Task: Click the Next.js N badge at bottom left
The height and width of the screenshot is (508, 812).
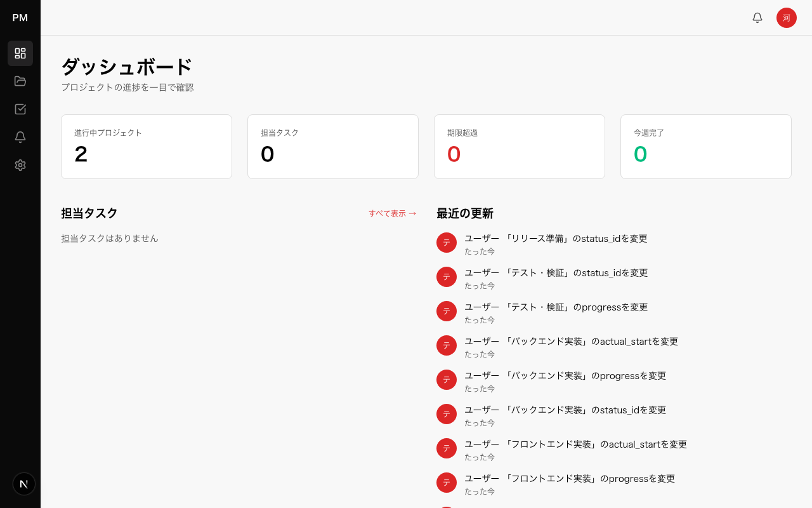Action: point(24,484)
